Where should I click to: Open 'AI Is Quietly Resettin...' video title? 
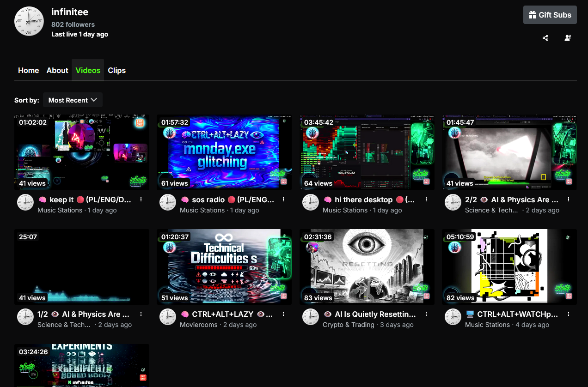[369, 314]
